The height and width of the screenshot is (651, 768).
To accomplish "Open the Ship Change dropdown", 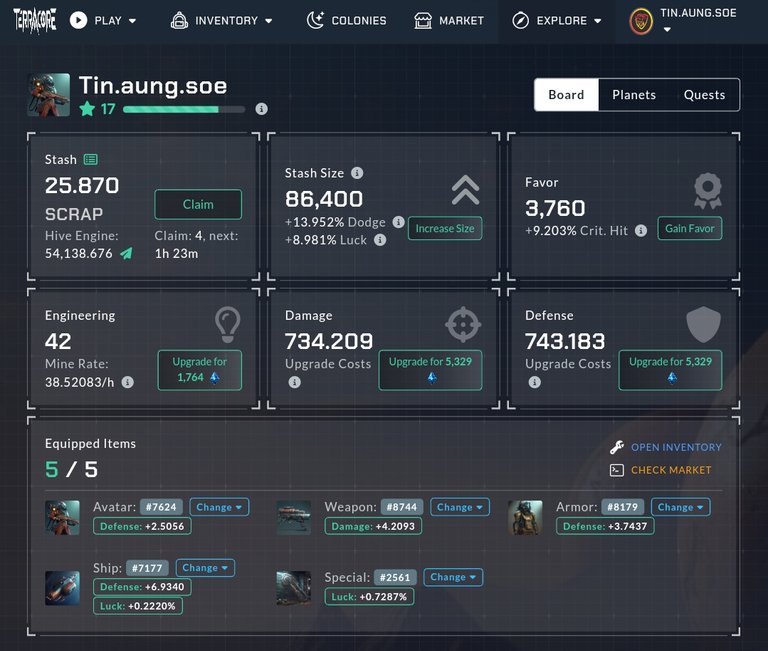I will tap(205, 568).
